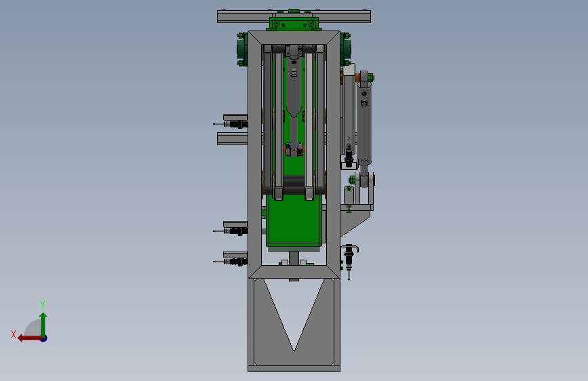The height and width of the screenshot is (381, 588).
Task: Select the large green block inside the frame
Action: (294, 220)
